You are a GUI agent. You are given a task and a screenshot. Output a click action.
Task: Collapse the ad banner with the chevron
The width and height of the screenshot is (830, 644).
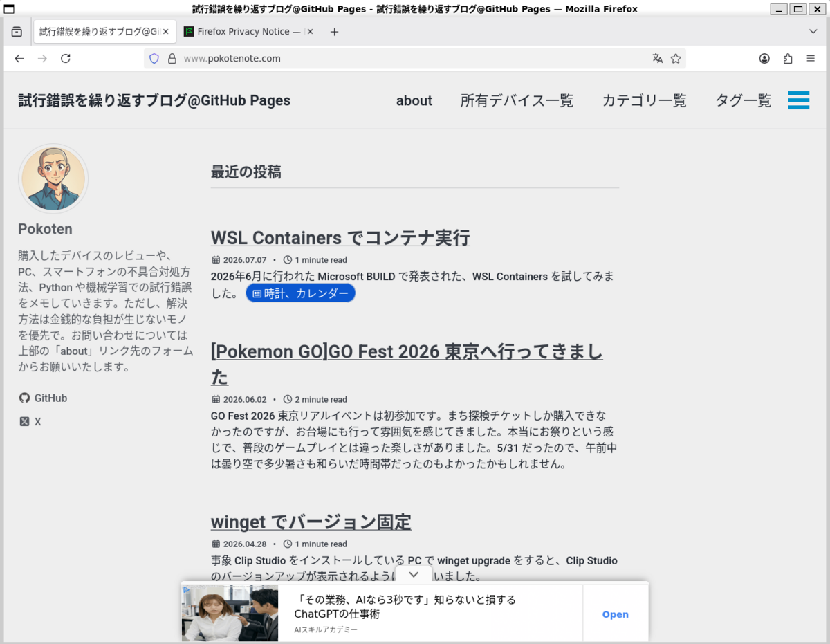414,575
